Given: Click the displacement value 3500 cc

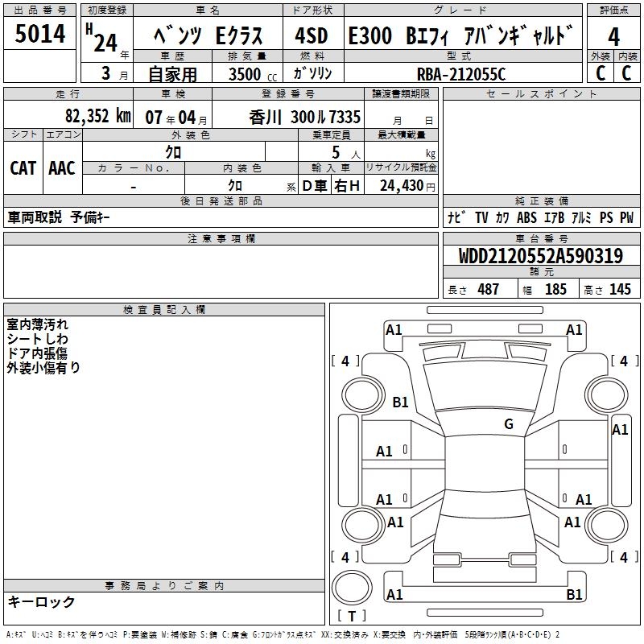Looking at the screenshot, I should (253, 74).
